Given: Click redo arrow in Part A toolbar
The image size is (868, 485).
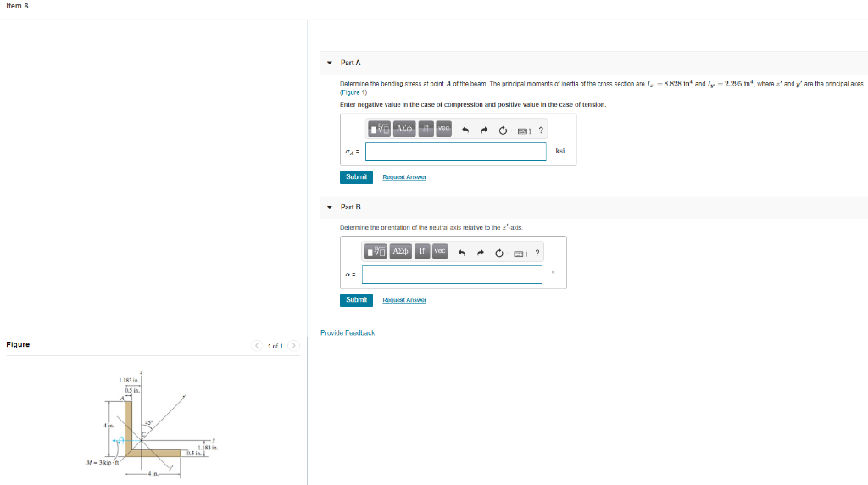Looking at the screenshot, I should point(484,130).
